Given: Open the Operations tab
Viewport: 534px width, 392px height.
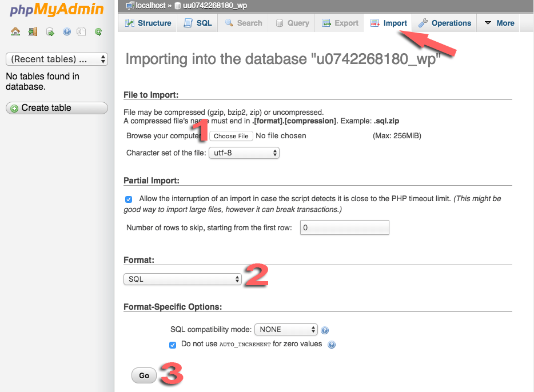Looking at the screenshot, I should click(x=445, y=23).
